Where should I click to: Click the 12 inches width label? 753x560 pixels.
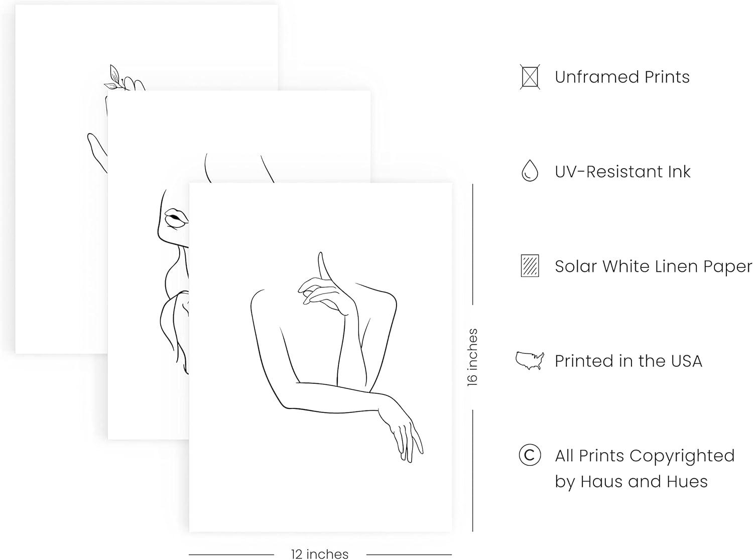tap(320, 554)
